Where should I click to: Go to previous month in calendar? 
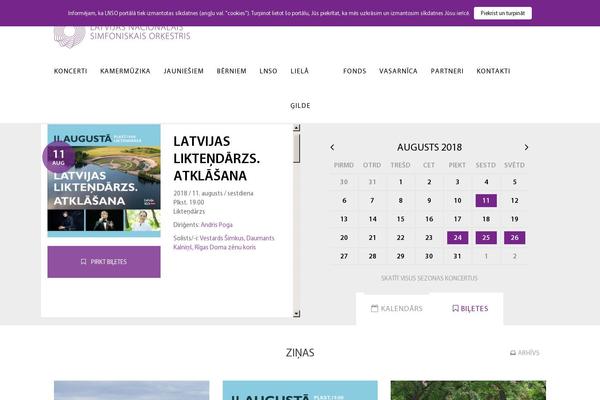point(332,147)
